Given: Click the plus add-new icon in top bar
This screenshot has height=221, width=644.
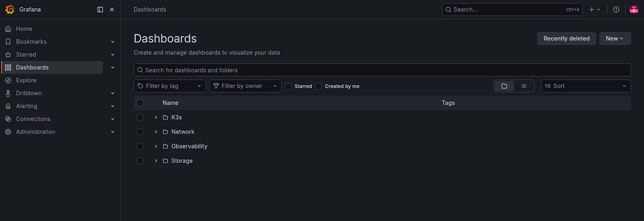Looking at the screenshot, I should click(x=592, y=9).
